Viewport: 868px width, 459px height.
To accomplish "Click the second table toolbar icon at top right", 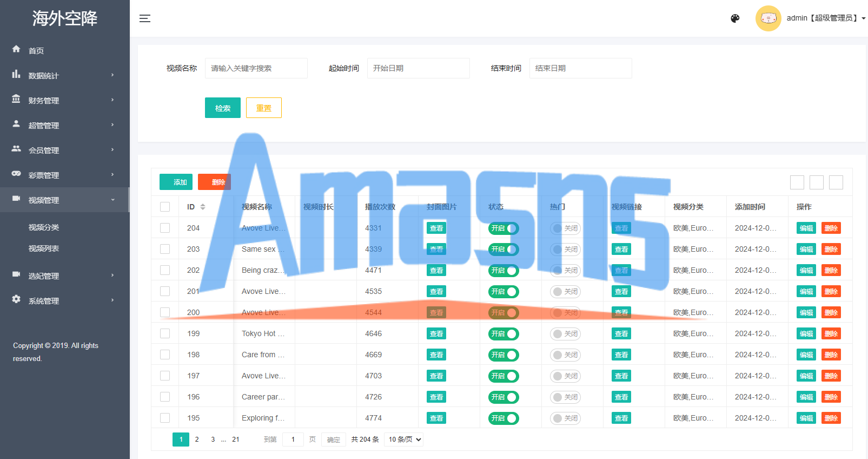I will click(x=817, y=182).
